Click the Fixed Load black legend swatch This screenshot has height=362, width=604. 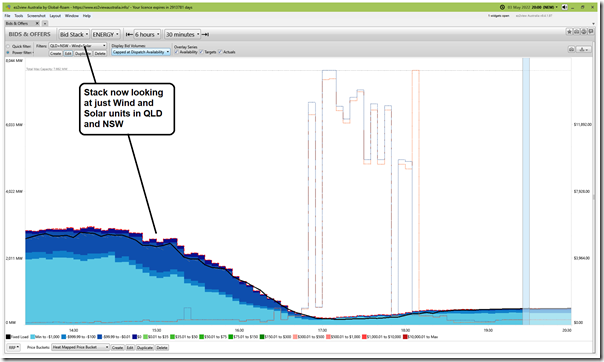[x=8, y=337]
